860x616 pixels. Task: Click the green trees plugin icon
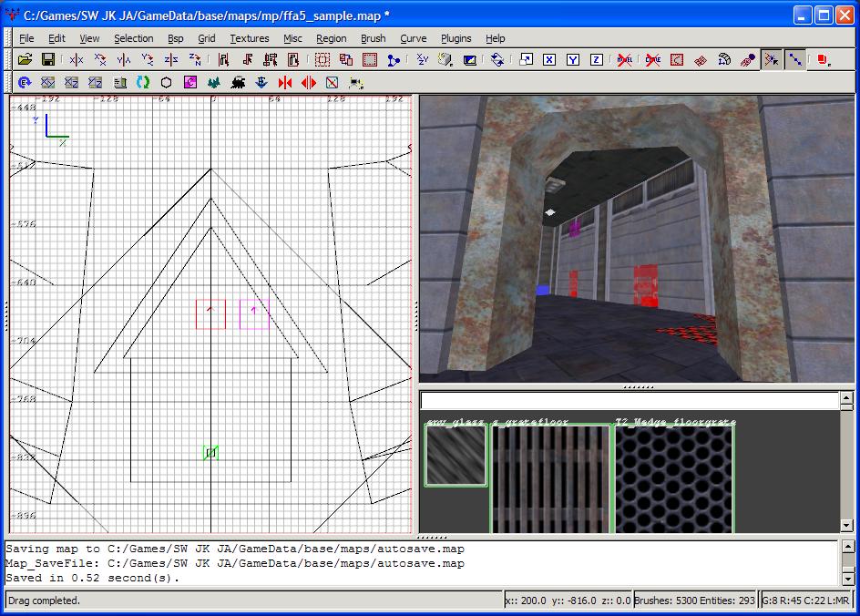pyautogui.click(x=214, y=83)
